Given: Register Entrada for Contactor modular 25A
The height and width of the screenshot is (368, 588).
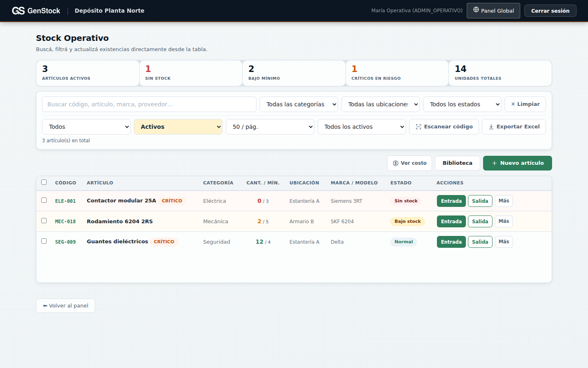Looking at the screenshot, I should point(451,201).
